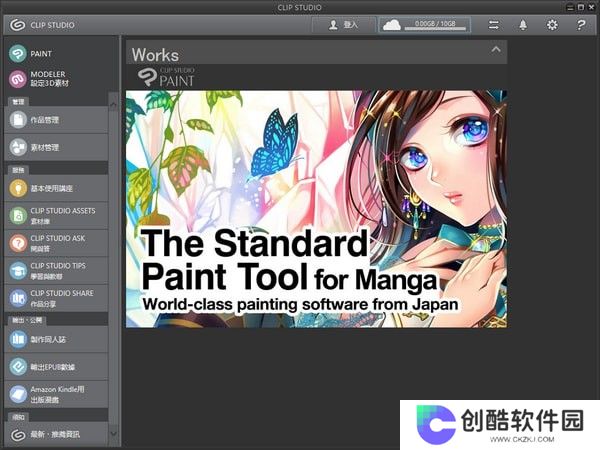Maximize the CLIP STUDIO window

[x=580, y=7]
